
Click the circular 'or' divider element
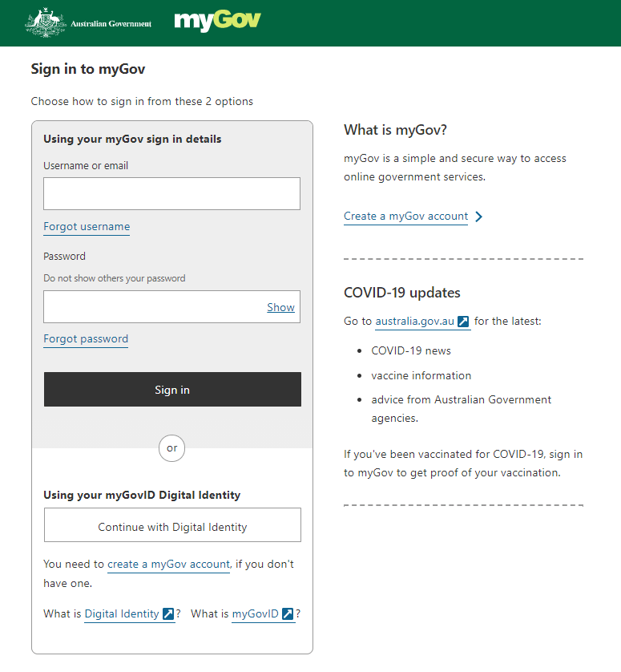pyautogui.click(x=171, y=448)
